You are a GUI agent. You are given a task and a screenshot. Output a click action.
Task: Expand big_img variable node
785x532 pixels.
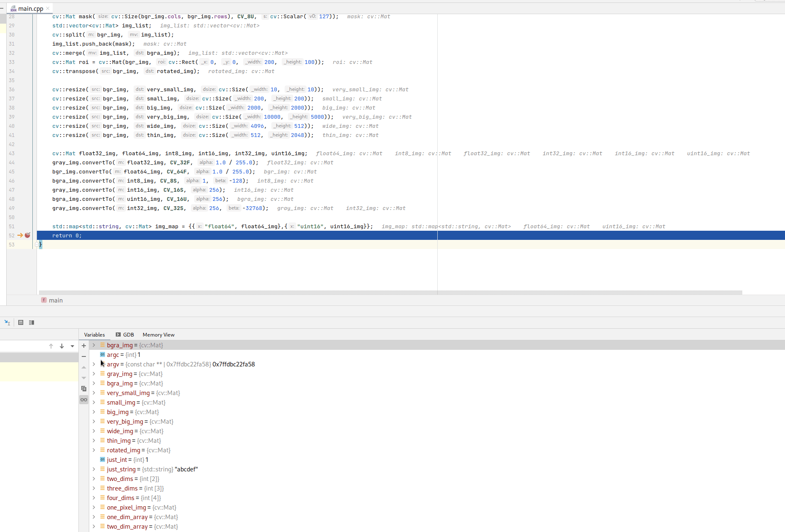pos(94,412)
